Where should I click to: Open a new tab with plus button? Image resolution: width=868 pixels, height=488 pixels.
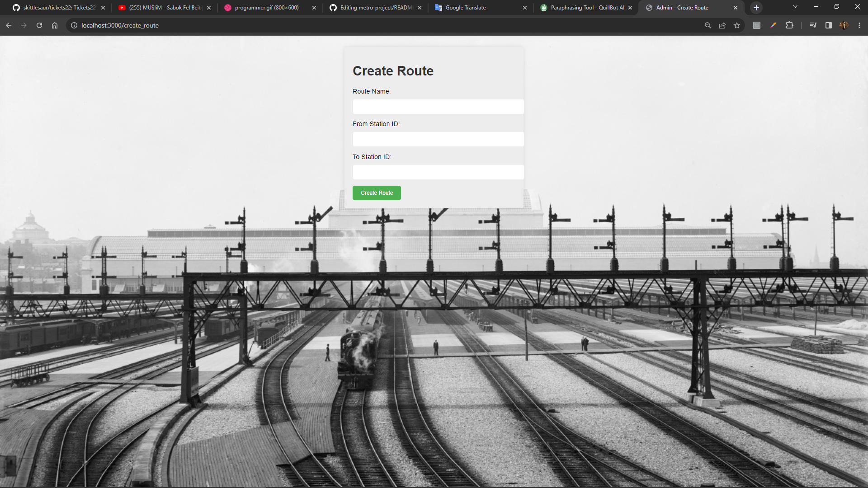(x=756, y=8)
